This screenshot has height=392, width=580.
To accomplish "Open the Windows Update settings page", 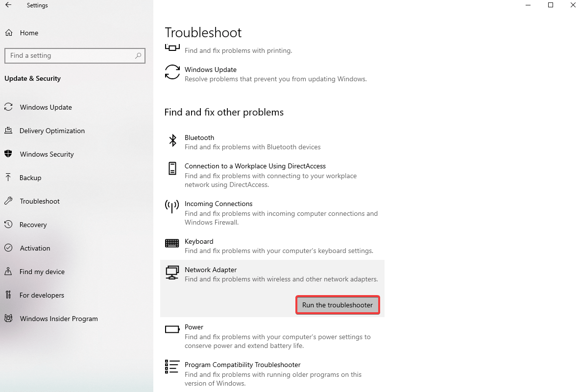I will [x=46, y=107].
